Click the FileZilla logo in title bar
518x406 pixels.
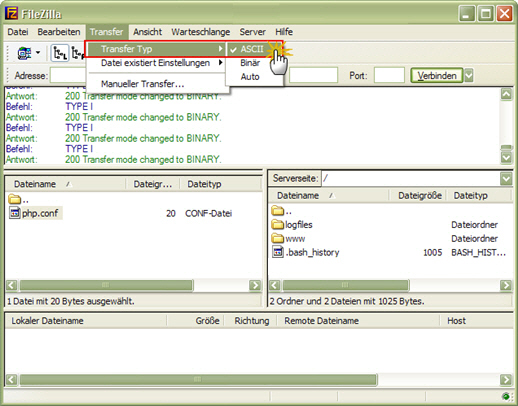(x=11, y=13)
